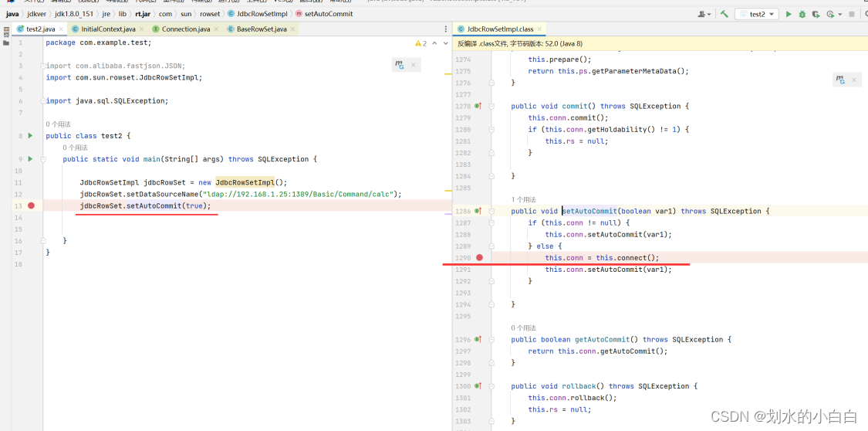Click override gutter icon at line 1286
The height and width of the screenshot is (431, 868).
click(478, 211)
